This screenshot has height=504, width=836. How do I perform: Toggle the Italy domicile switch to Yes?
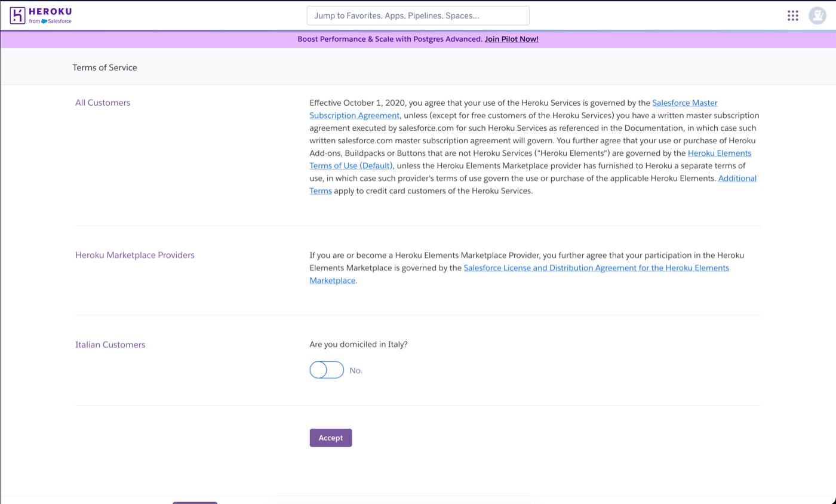(327, 370)
